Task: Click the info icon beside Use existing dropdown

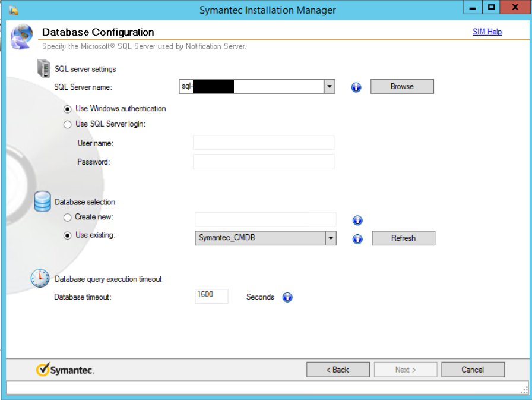Action: [x=357, y=239]
